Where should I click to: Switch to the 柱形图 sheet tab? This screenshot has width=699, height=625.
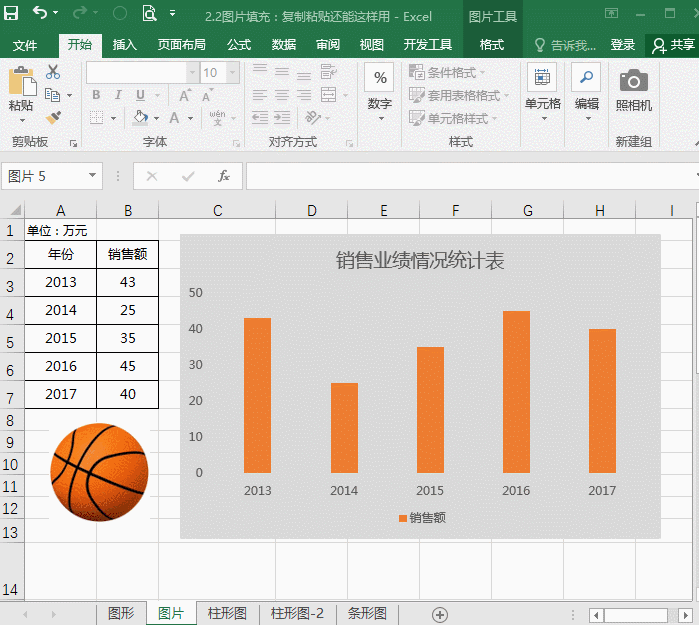[x=227, y=614]
